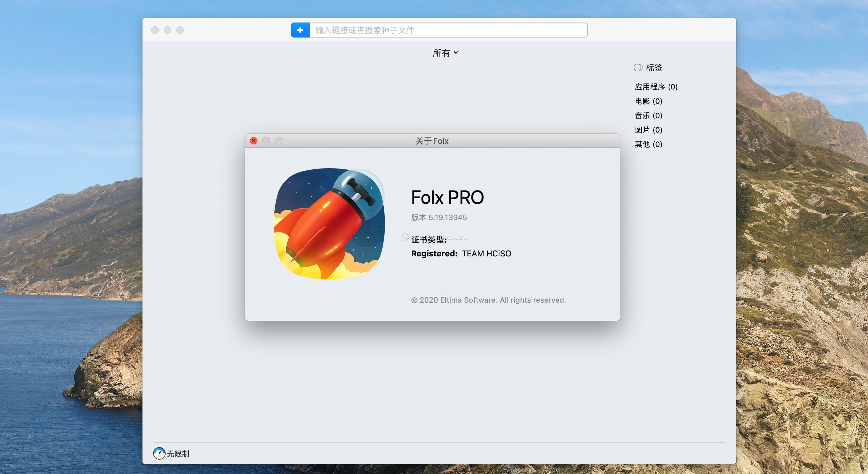Click the 证书类型 label
868x474 pixels.
pyautogui.click(x=429, y=240)
